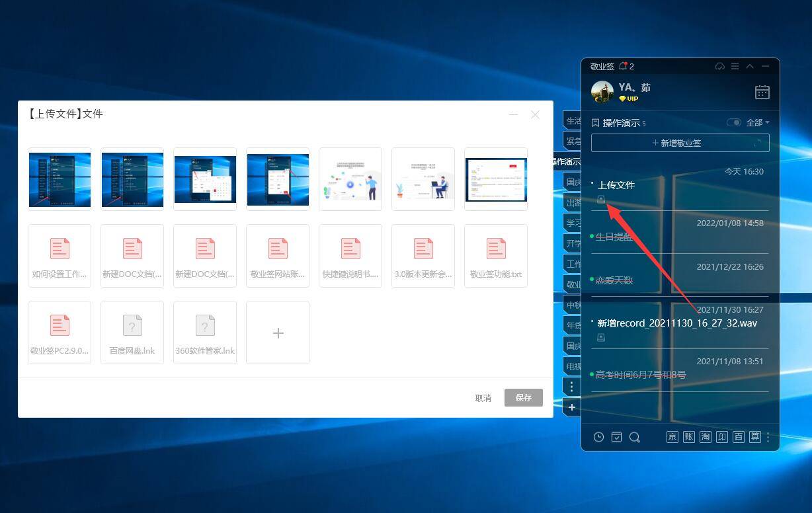The height and width of the screenshot is (513, 812).
Task: Open the 360软件管家.lnk file tile
Action: [x=205, y=333]
